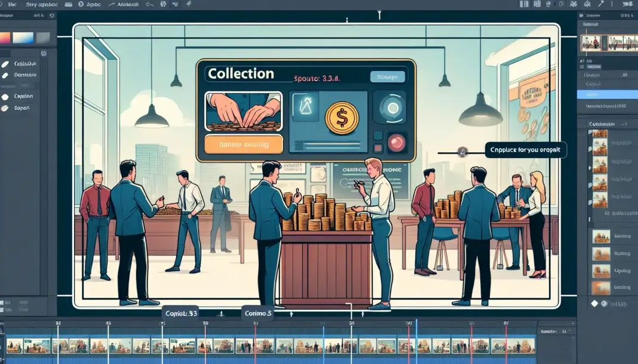
Task: Click the hands counting coins thumbnail
Action: pos(243,112)
